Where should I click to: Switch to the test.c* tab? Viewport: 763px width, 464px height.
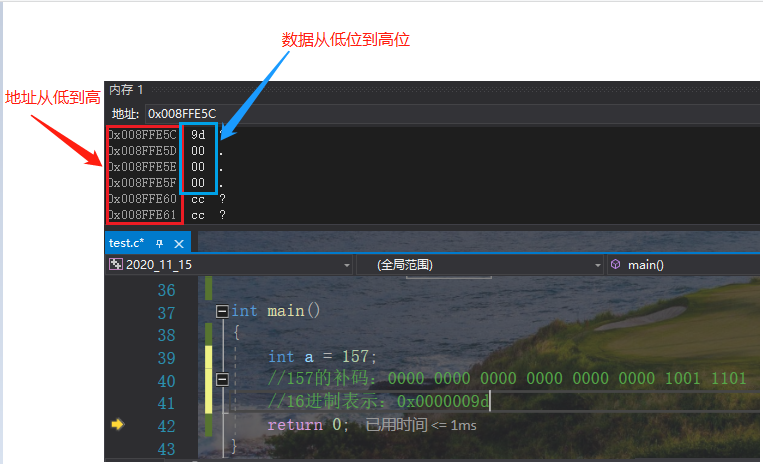point(126,243)
